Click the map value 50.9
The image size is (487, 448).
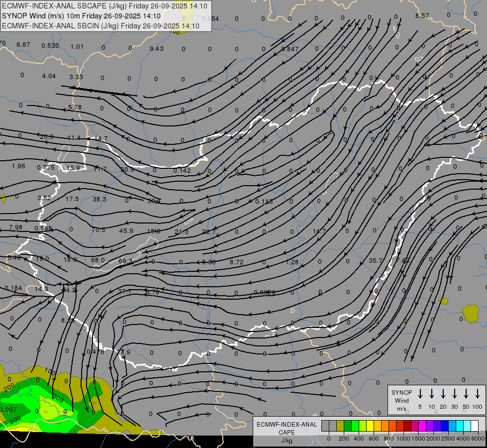click(127, 170)
